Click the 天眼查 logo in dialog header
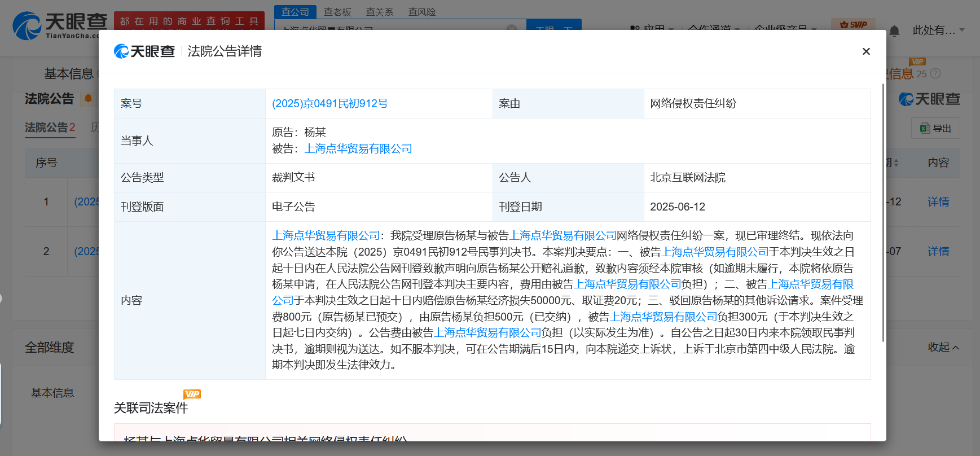980x456 pixels. click(x=144, y=51)
